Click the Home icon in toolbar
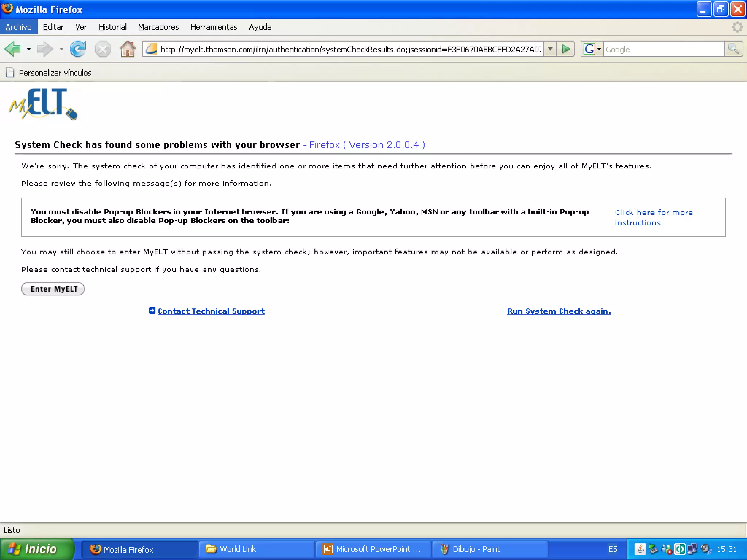 127,49
